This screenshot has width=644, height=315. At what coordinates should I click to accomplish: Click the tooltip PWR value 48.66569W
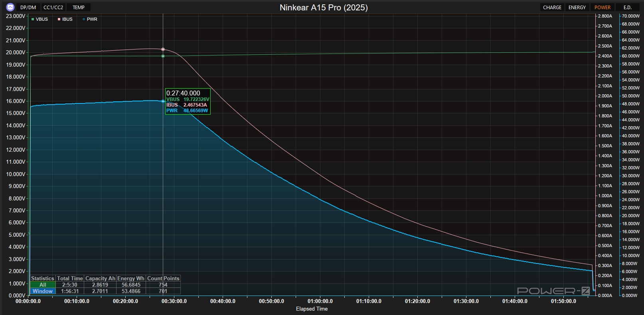pos(196,111)
